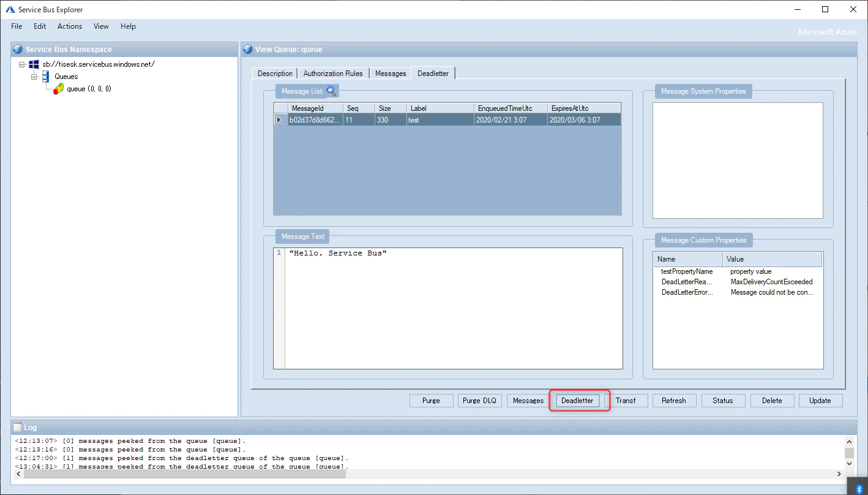Click the magnifier icon next to Message List
Image resolution: width=868 pixels, height=495 pixels.
(x=331, y=91)
